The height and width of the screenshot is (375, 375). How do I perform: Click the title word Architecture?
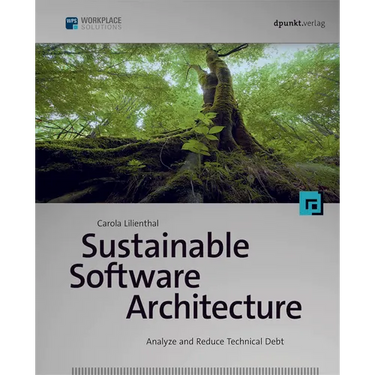coord(214,307)
